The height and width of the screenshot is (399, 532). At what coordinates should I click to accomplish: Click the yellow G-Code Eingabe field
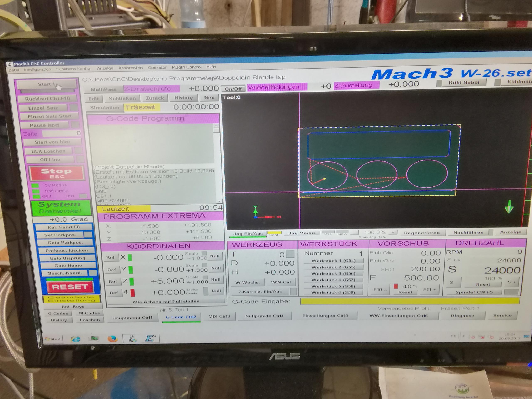point(410,301)
